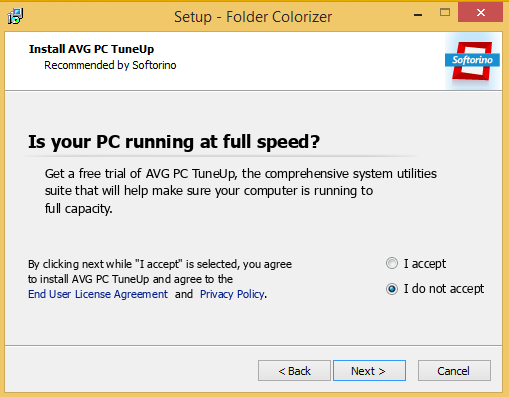Open the Privacy Policy link
Image resolution: width=509 pixels, height=397 pixels.
[232, 294]
